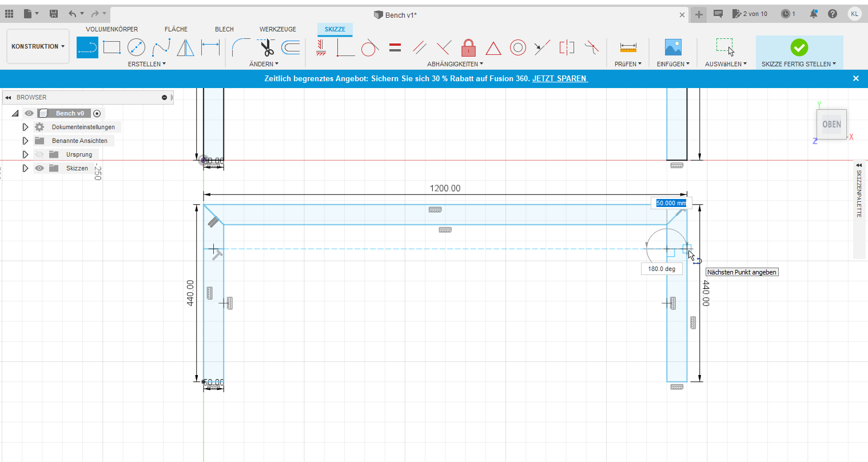Follow the JETZT SPAREN link

pos(559,78)
